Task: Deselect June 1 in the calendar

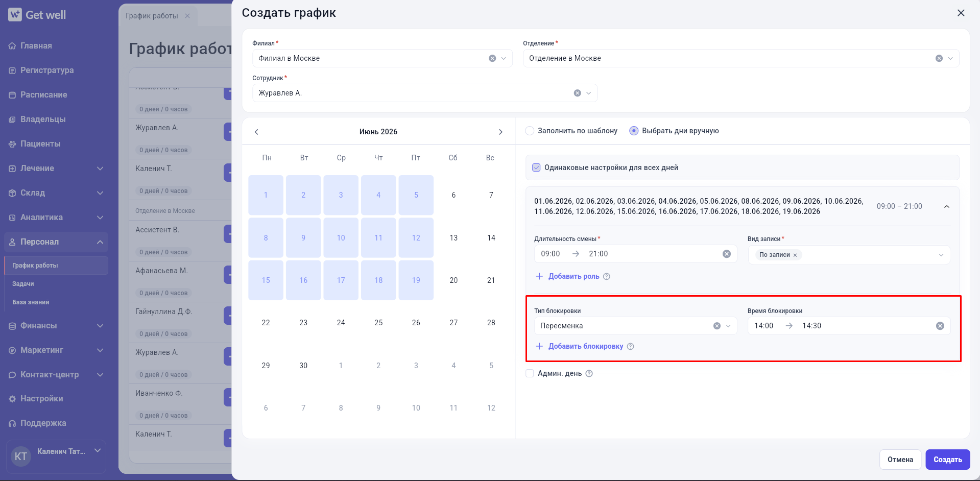Action: (x=266, y=195)
